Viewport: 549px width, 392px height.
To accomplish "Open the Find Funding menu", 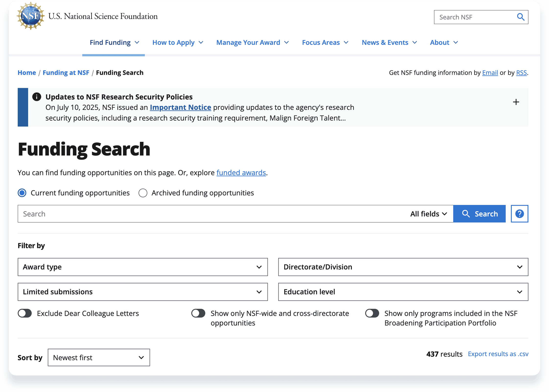I will (114, 43).
